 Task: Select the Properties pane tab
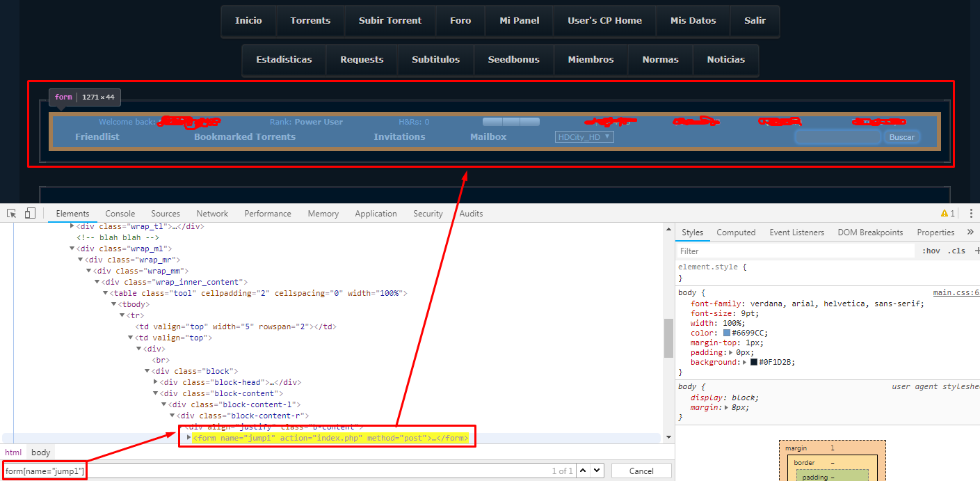pos(935,232)
